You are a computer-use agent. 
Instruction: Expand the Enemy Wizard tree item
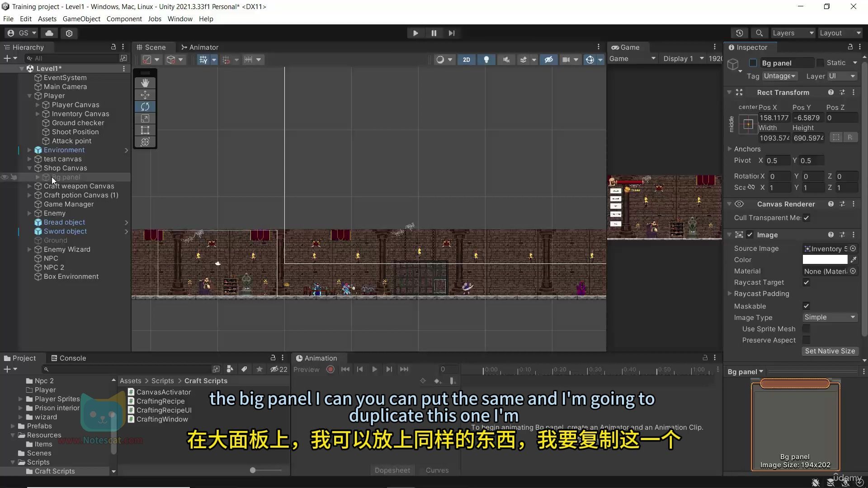coord(29,249)
